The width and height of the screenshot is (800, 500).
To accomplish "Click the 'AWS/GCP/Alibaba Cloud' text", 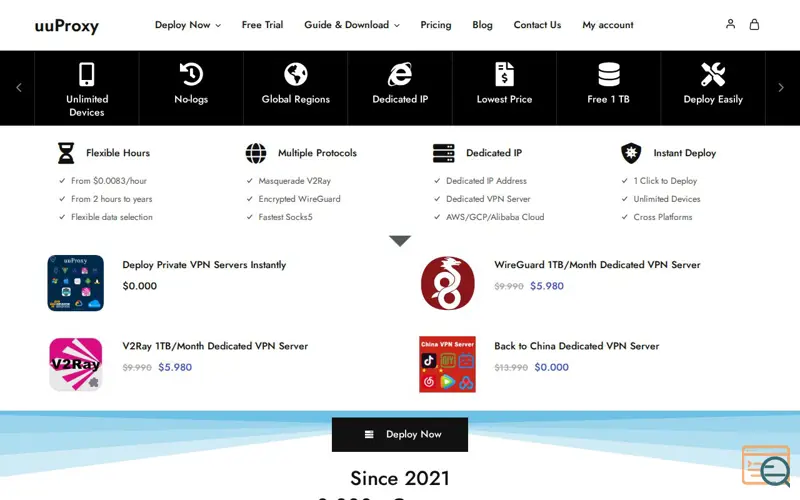I will (x=495, y=217).
